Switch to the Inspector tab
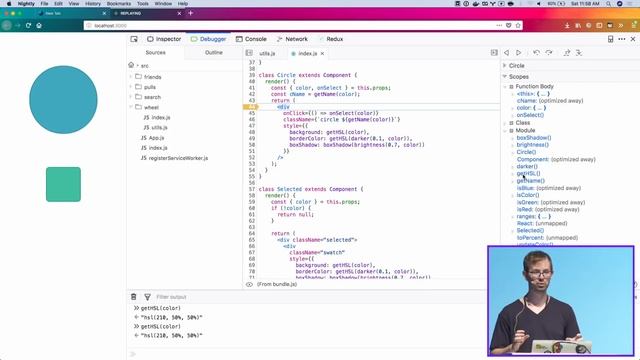Screen dimensions: 640x360 click(164, 39)
